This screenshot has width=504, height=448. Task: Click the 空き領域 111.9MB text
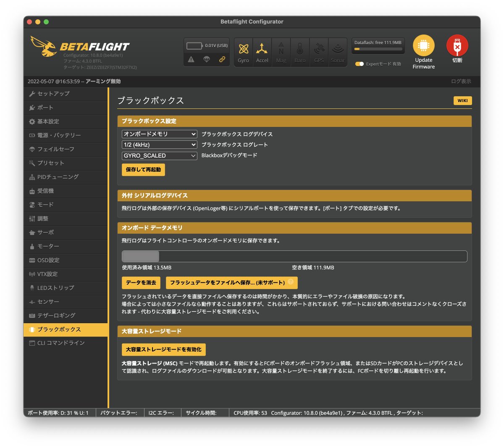[x=313, y=268]
